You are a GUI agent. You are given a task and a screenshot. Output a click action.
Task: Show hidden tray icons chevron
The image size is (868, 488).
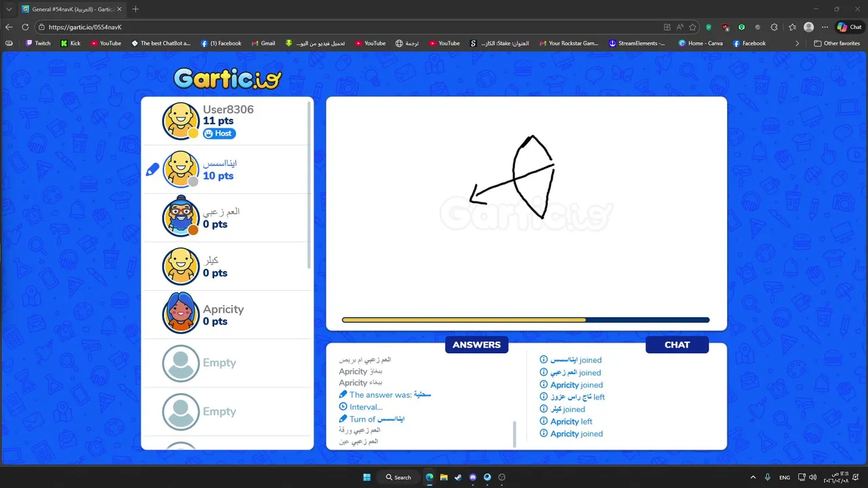(x=753, y=477)
